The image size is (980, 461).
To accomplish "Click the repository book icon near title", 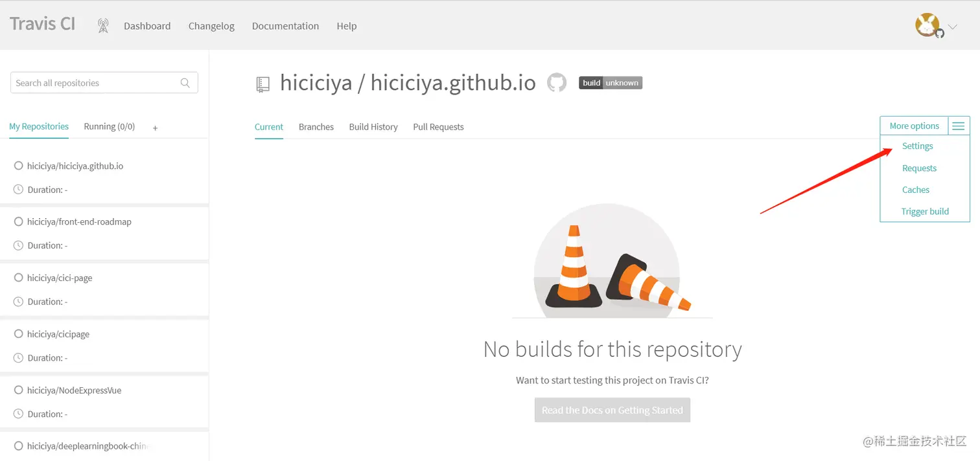I will click(262, 84).
